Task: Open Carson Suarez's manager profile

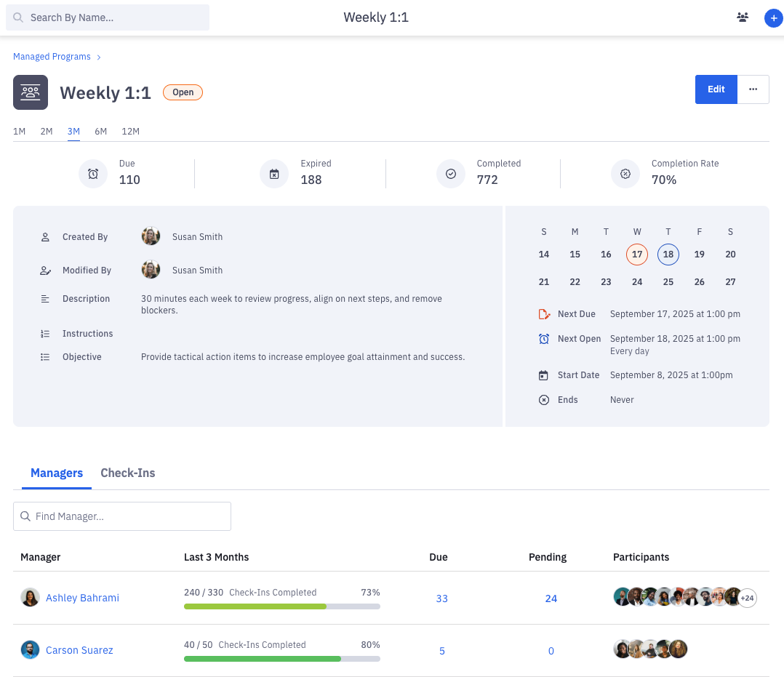Action: tap(79, 649)
